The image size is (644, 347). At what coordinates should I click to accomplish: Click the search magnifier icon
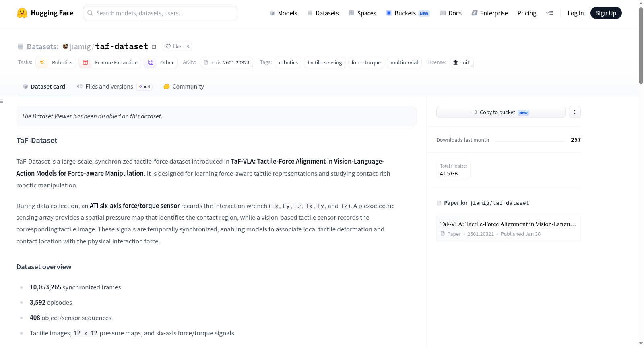point(90,13)
